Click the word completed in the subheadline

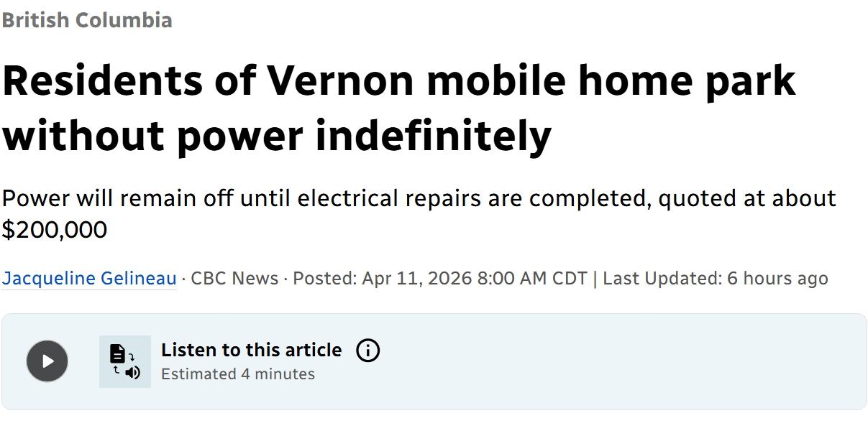[x=590, y=198]
